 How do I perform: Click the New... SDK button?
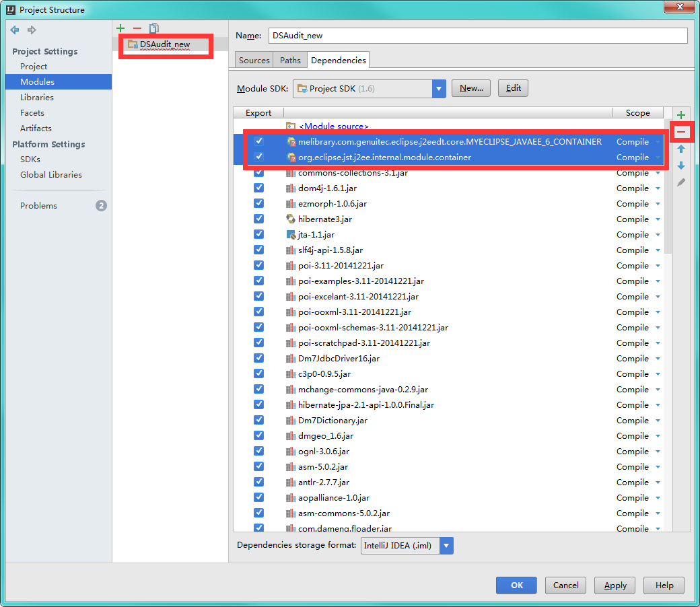pos(471,88)
